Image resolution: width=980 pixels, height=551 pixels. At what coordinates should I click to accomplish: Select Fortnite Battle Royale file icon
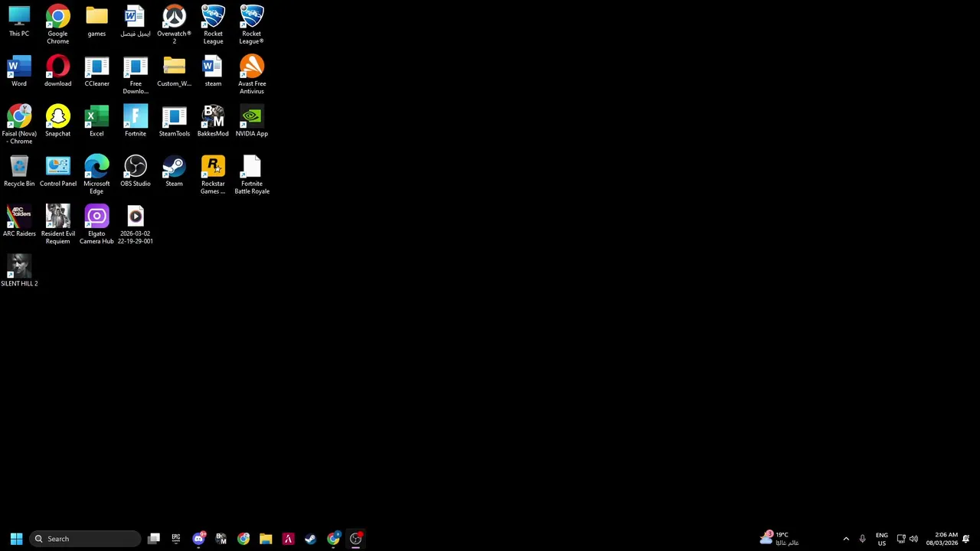point(252,174)
